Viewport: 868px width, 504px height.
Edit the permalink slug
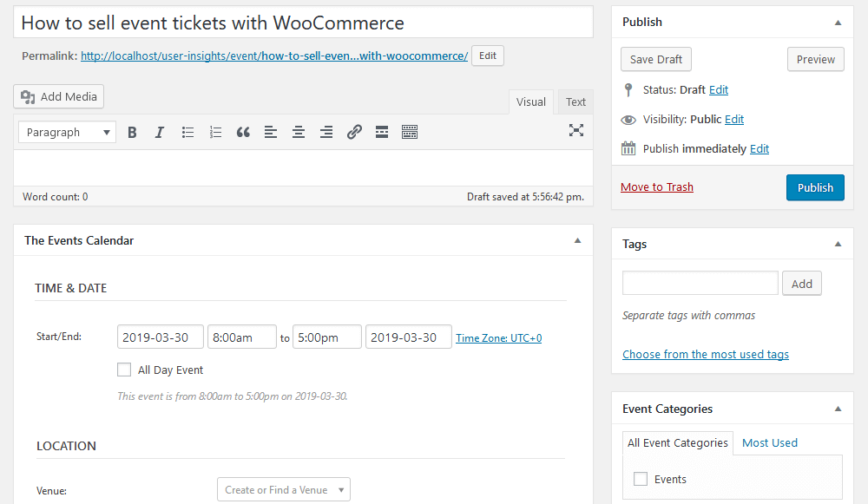coord(488,56)
